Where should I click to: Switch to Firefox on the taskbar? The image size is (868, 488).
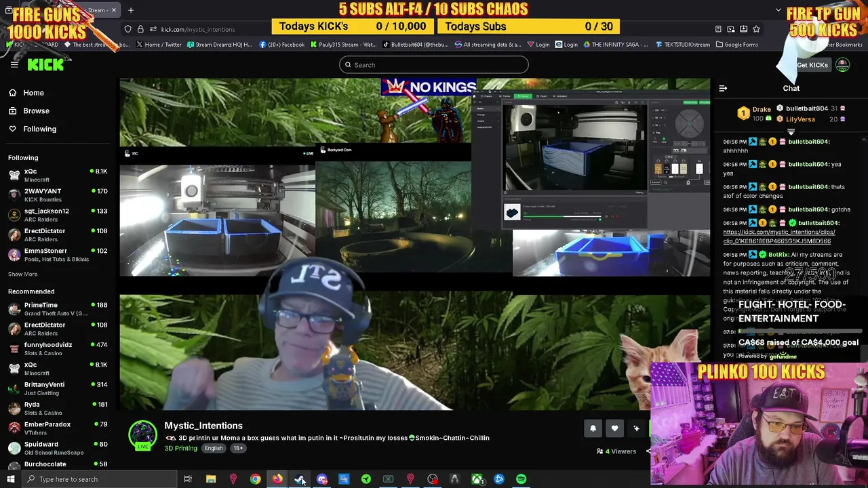(x=277, y=479)
